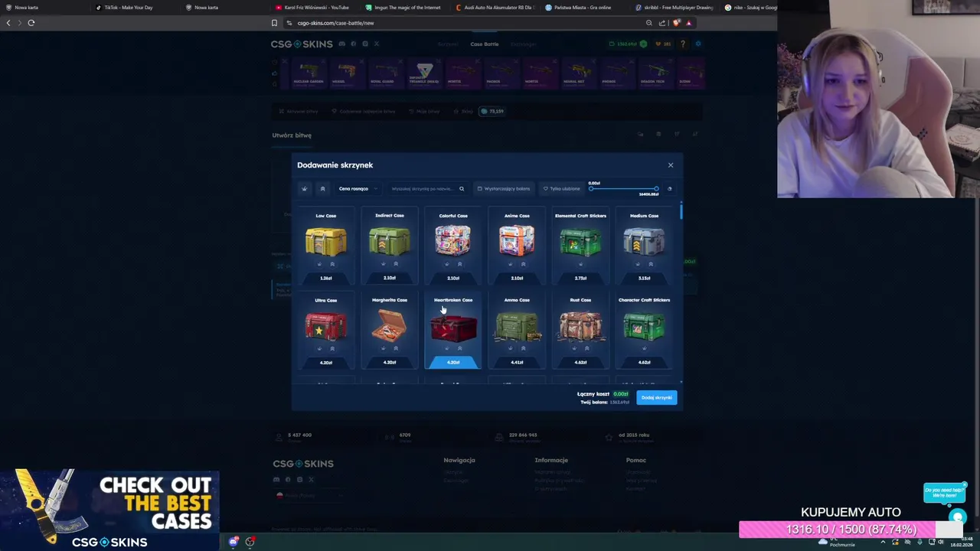Click the browser back arrow
This screenshot has width=980, height=551.
coord(8,23)
